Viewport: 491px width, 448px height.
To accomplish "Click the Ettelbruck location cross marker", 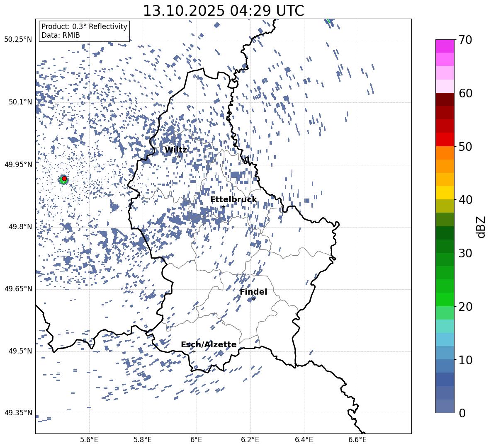I will coord(224,206).
